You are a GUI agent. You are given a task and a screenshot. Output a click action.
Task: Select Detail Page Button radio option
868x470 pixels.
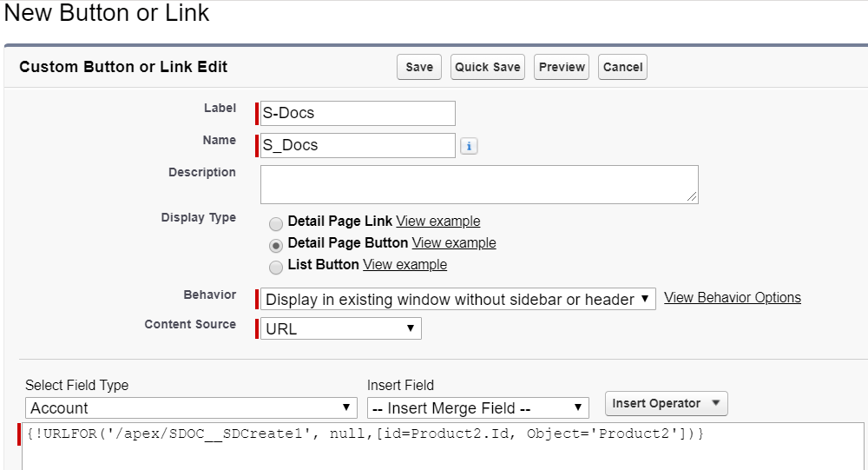click(x=276, y=246)
